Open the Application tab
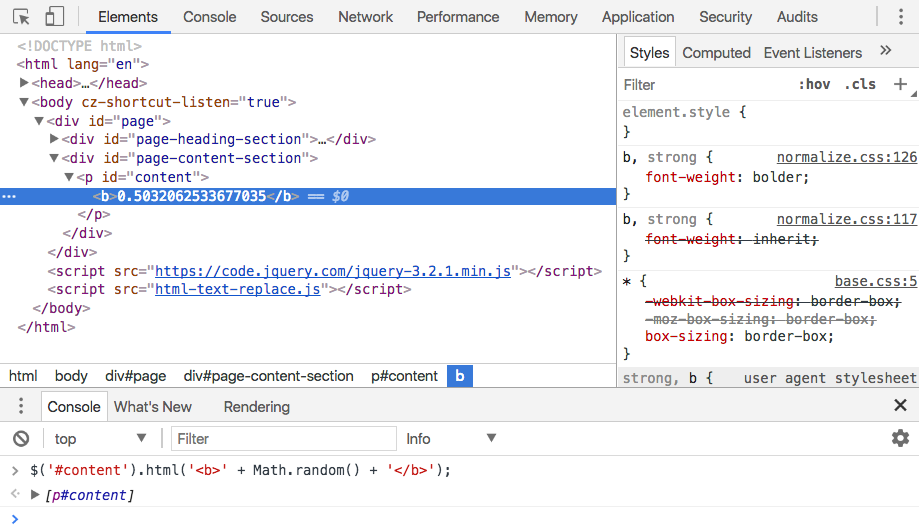919x530 pixels. (638, 17)
